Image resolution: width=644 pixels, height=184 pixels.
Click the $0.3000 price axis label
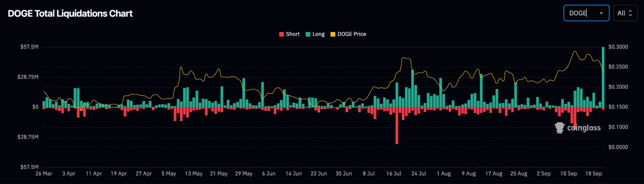[618, 47]
